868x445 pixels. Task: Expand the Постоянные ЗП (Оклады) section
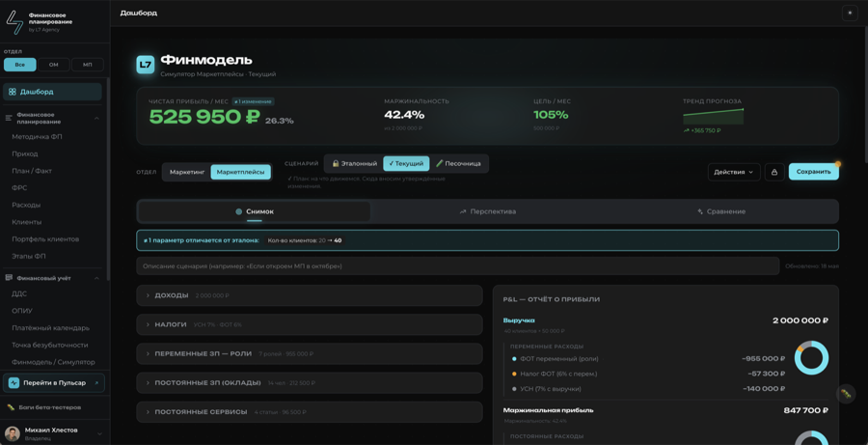pos(310,382)
